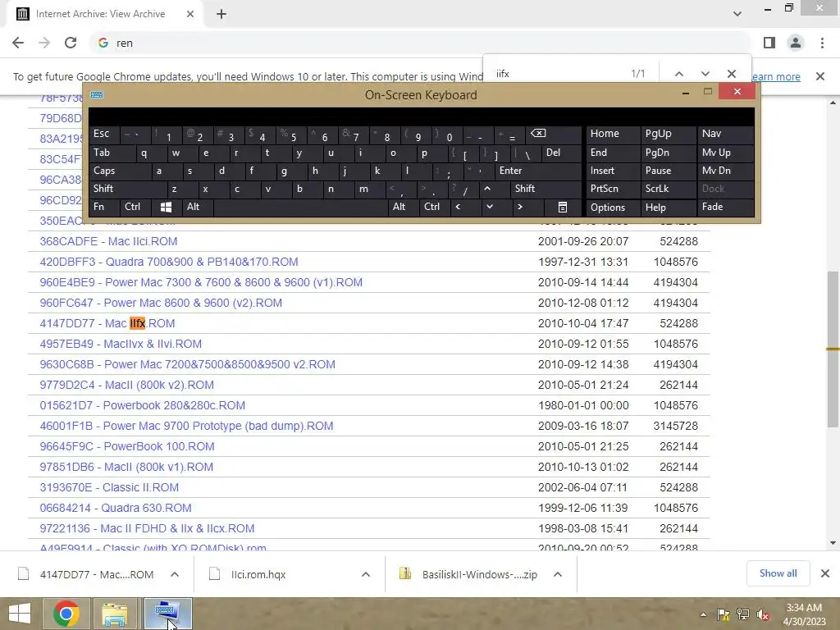Click scrollbar down arrow on page

point(833,543)
